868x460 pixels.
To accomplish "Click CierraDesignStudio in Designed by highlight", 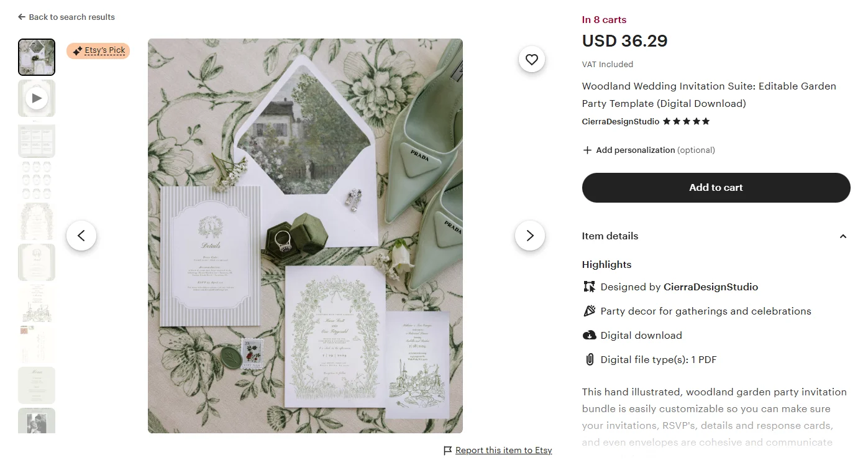I will (x=710, y=287).
